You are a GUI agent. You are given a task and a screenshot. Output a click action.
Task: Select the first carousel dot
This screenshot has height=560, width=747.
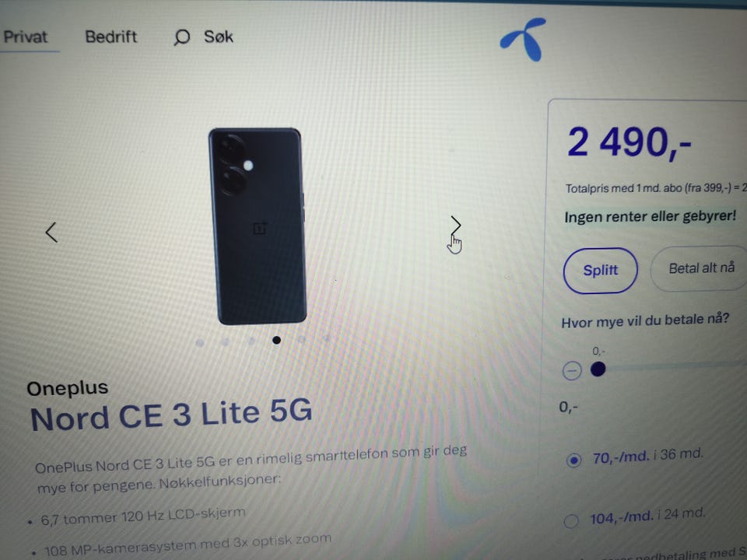tap(200, 342)
